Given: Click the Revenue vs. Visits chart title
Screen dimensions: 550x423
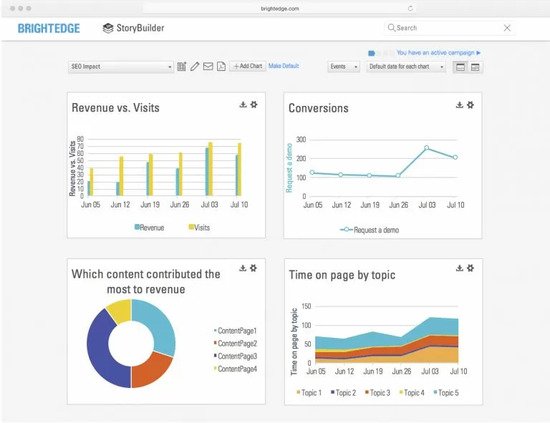Looking at the screenshot, I should [115, 108].
